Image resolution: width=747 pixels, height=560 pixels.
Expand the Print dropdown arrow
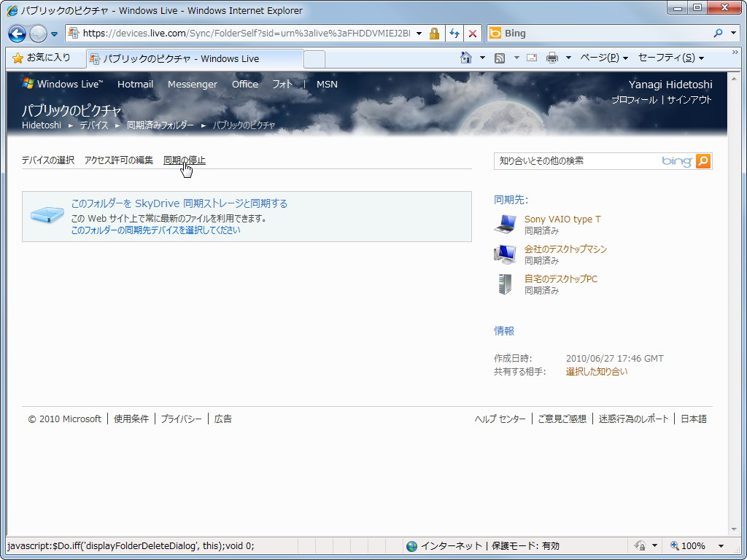[568, 58]
